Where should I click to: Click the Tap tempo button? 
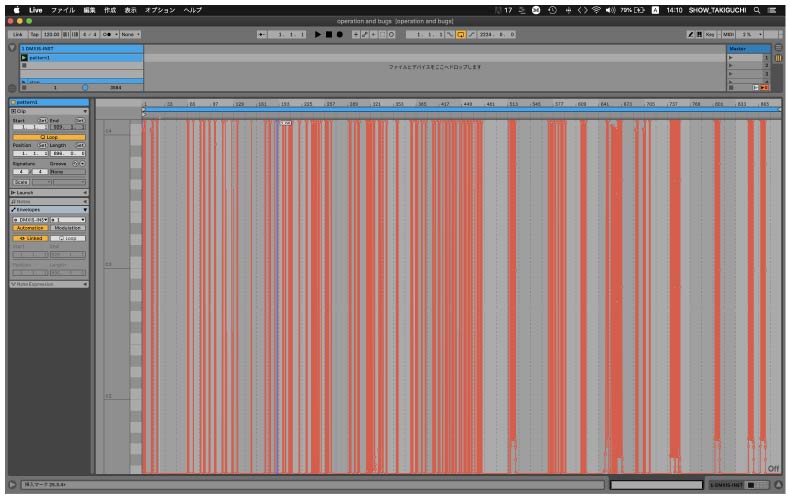tap(35, 34)
